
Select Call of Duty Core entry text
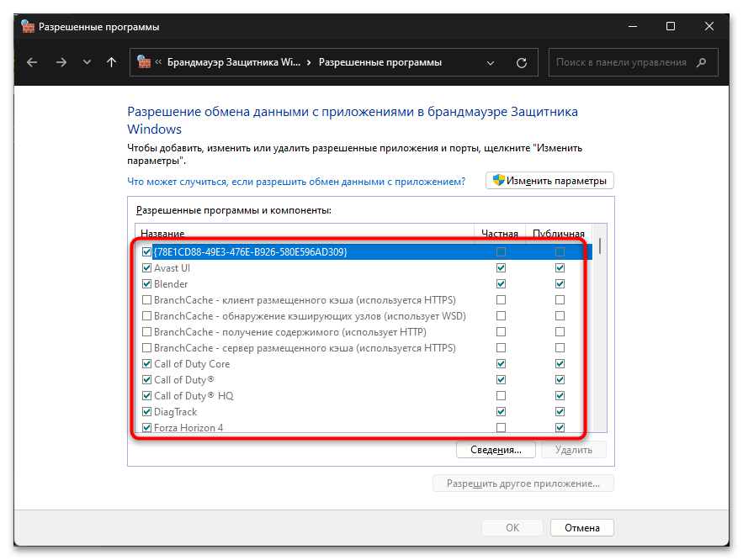coord(192,364)
